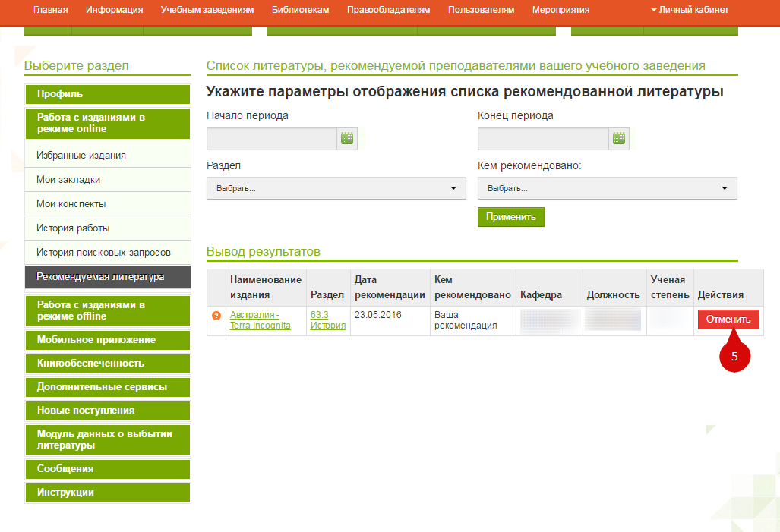Open Личный кабинет dropdown menu
The image size is (780, 532).
[690, 10]
